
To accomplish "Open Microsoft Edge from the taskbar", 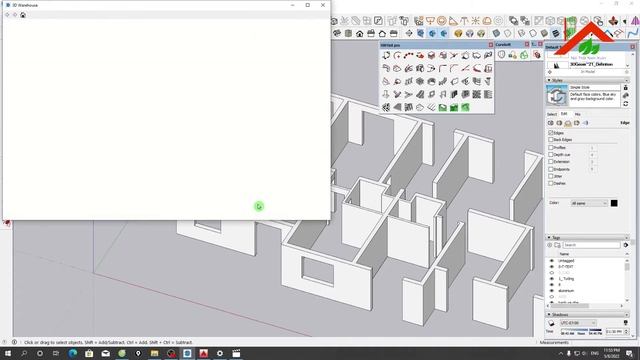I will 73,353.
